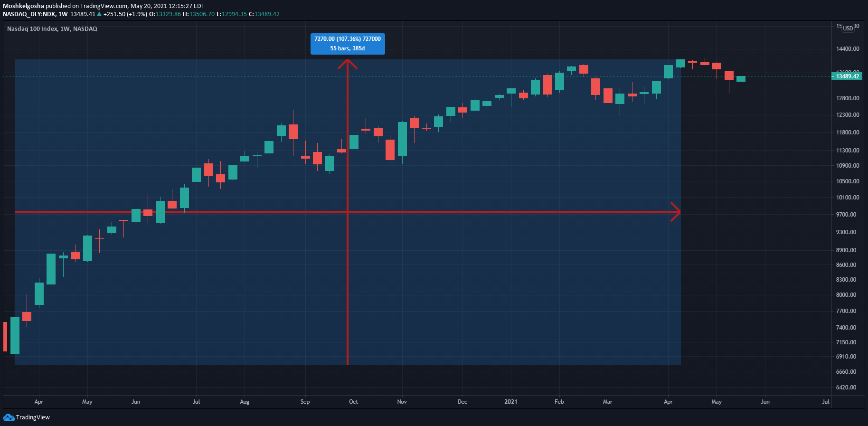
Task: Open the USD currency badge
Action: click(x=848, y=28)
